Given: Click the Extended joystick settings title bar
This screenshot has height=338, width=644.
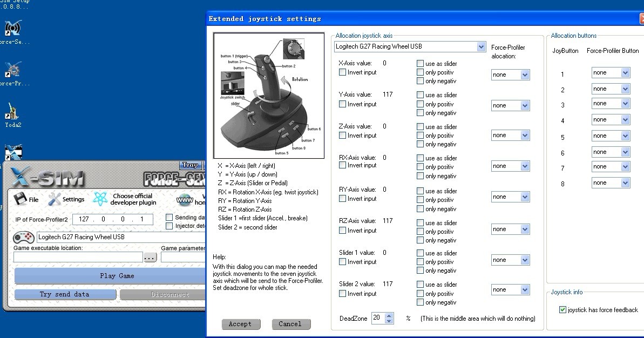Looking at the screenshot, I should [425, 19].
